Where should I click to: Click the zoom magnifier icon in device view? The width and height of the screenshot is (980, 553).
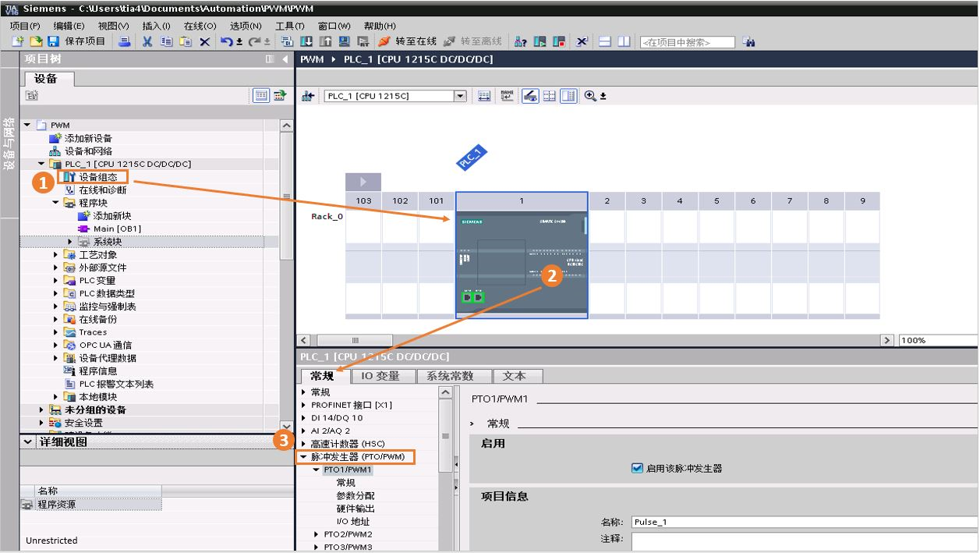(590, 96)
